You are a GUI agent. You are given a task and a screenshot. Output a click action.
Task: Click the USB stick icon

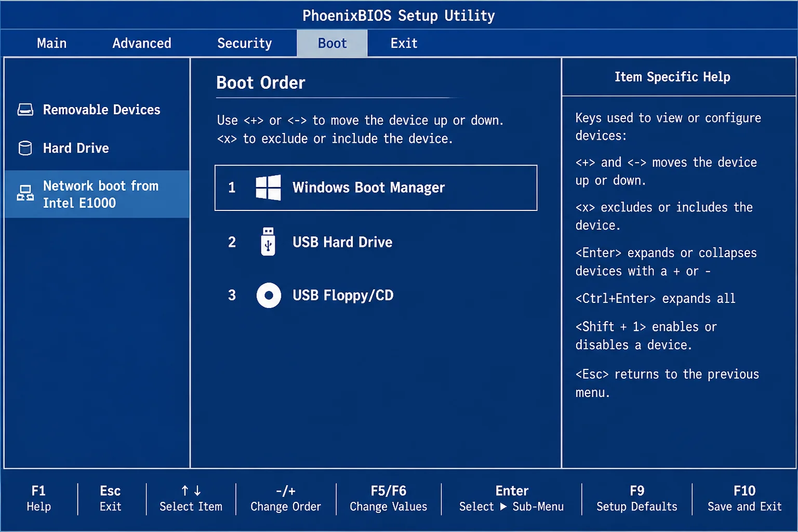pos(268,242)
